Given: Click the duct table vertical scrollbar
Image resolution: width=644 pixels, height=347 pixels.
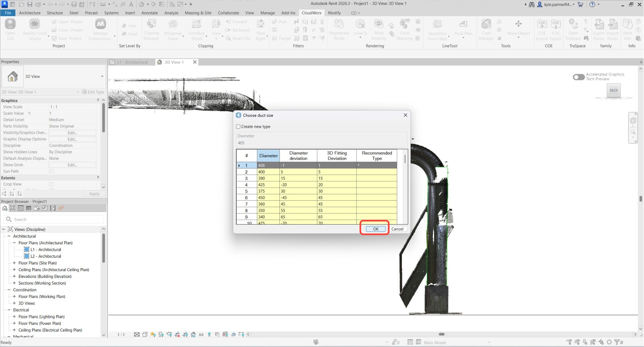Looking at the screenshot, I should (x=405, y=159).
